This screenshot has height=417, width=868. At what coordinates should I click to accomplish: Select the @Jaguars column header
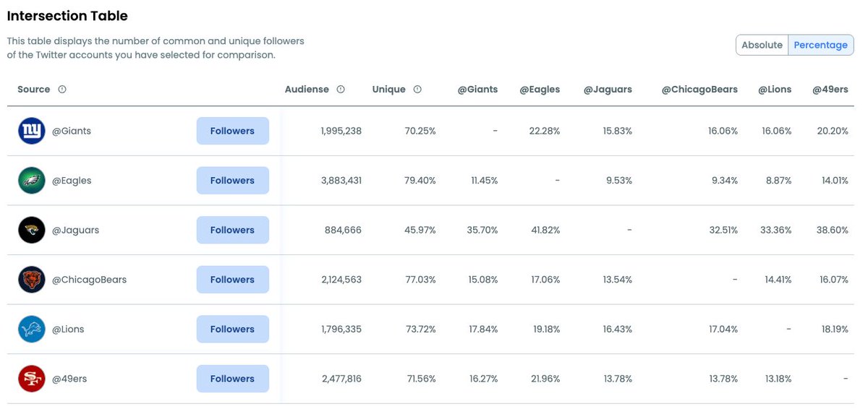pos(608,90)
